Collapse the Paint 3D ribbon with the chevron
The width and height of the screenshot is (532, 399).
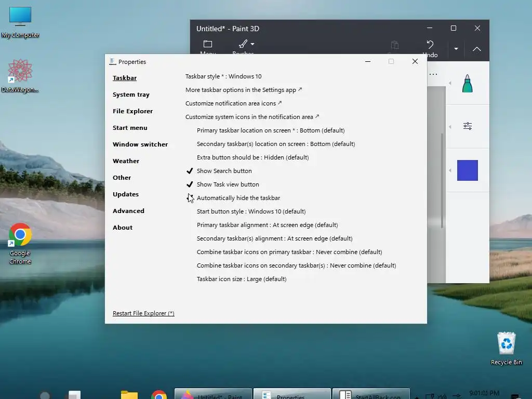pyautogui.click(x=477, y=49)
